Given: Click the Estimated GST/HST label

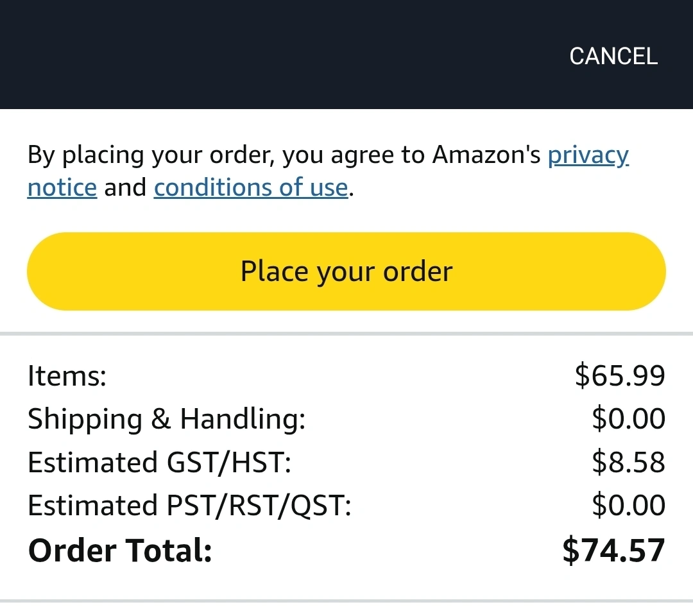Looking at the screenshot, I should pos(160,462).
